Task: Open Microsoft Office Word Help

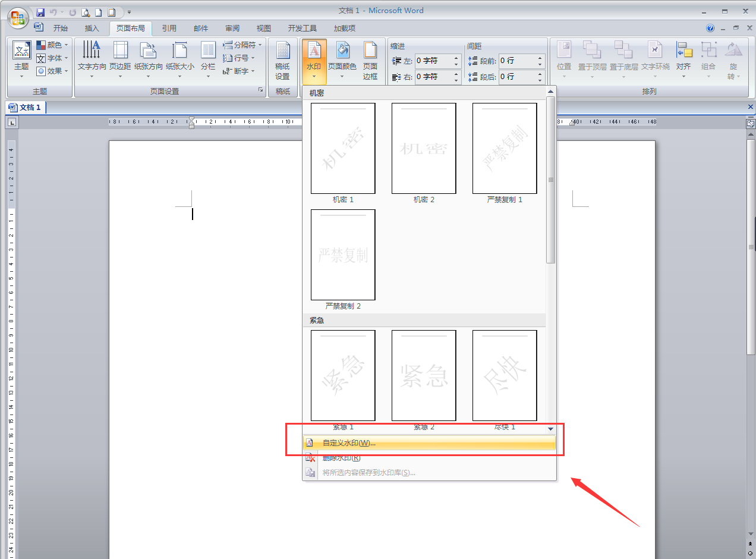Action: tap(710, 28)
